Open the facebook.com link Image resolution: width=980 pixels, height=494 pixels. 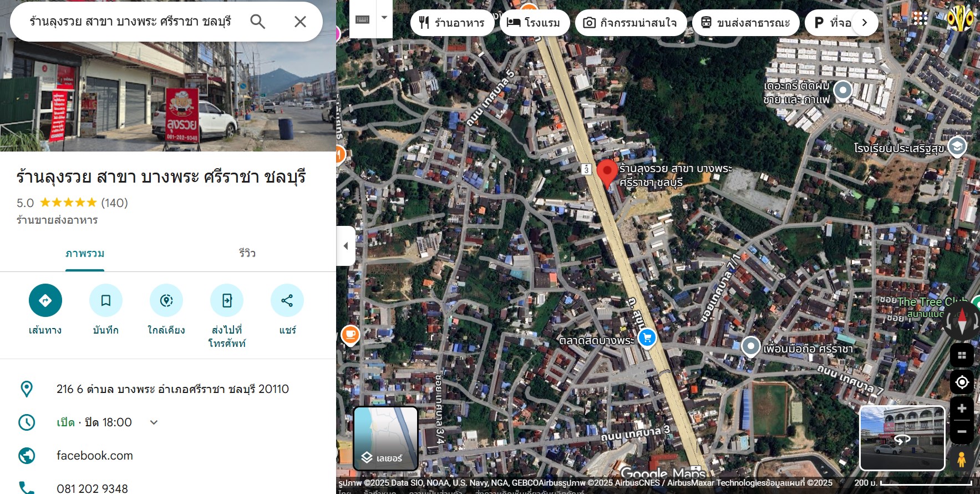click(95, 456)
